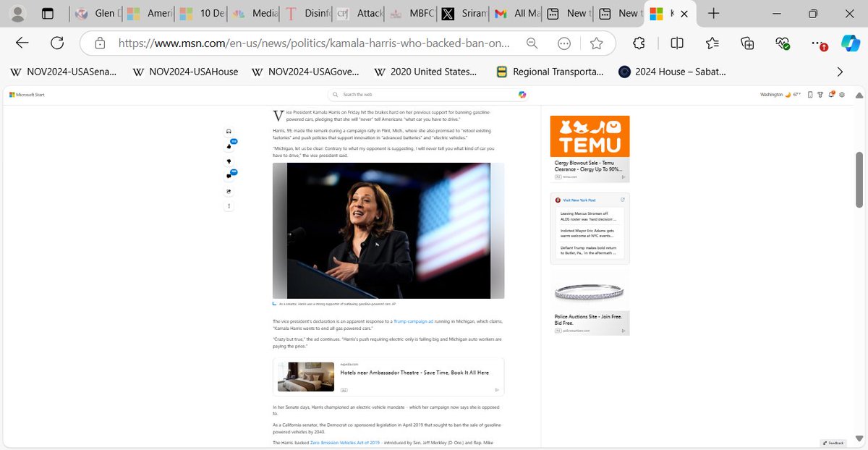Viewport: 868px width, 450px height.
Task: Expand favorites bar overflow chevron
Action: (840, 72)
